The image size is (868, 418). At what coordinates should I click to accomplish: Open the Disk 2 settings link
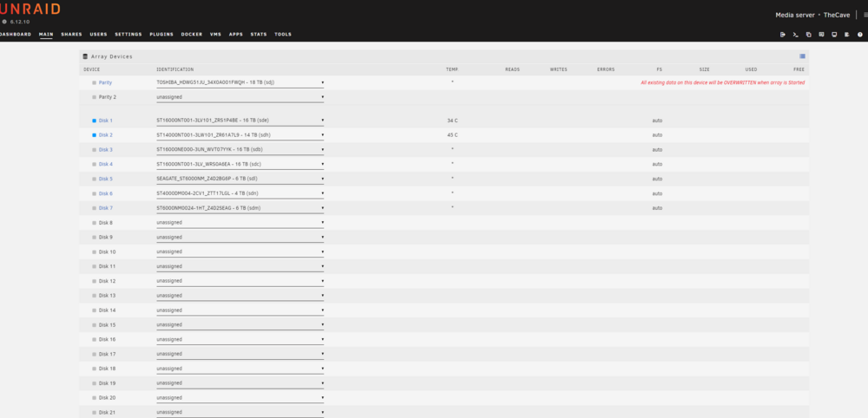(x=106, y=135)
